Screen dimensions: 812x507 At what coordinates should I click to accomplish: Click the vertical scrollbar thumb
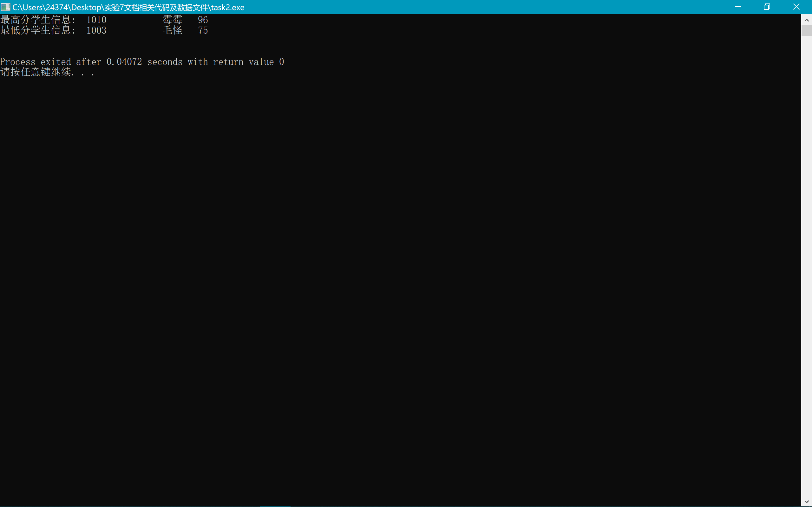coord(807,30)
